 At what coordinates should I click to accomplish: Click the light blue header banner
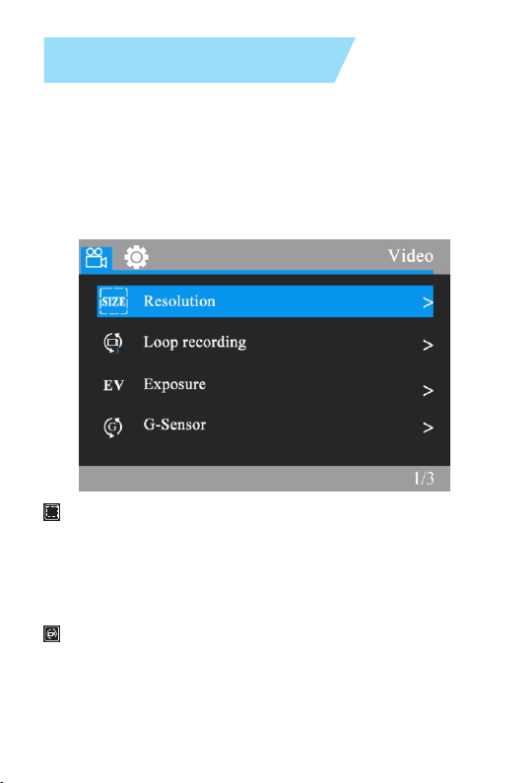199,60
